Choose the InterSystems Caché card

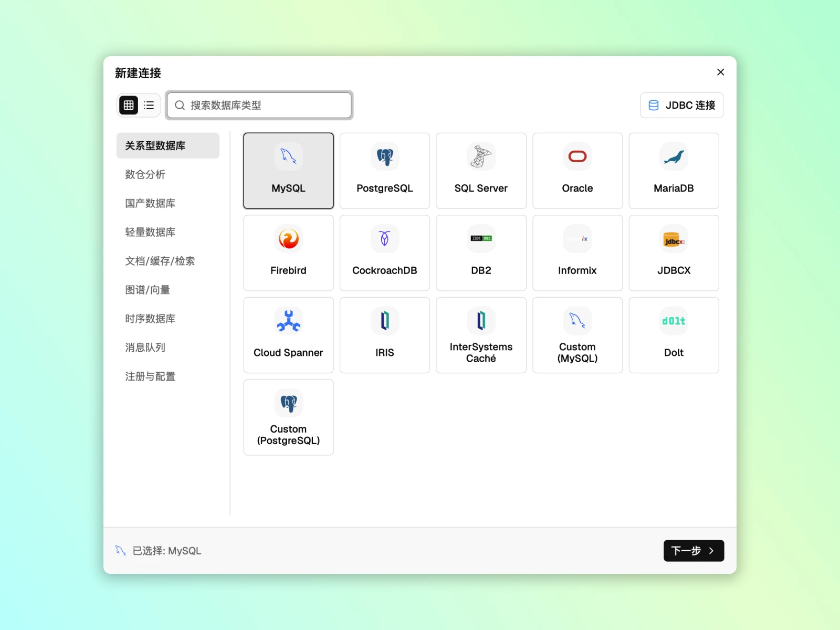click(481, 335)
